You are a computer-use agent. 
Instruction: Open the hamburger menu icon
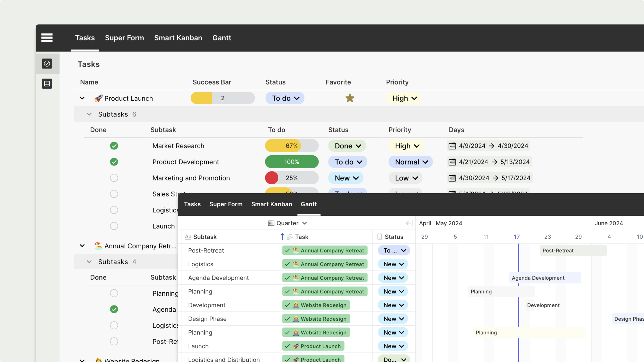[x=47, y=38]
